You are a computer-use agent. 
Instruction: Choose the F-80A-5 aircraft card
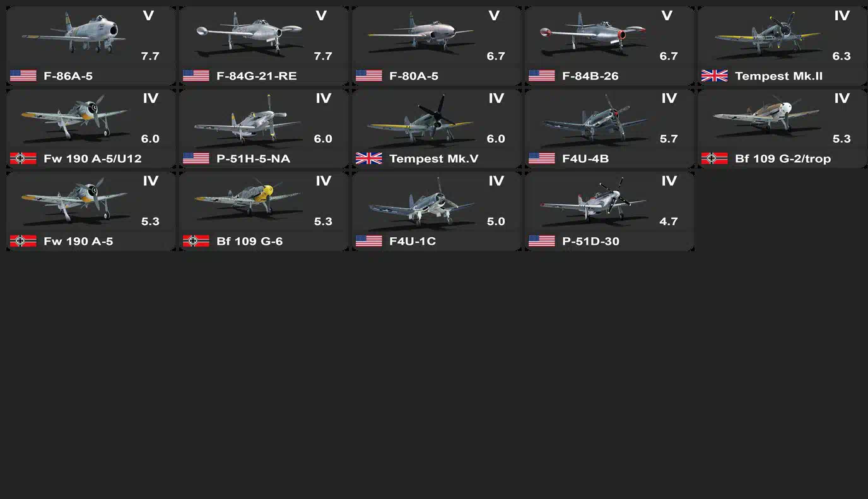[437, 46]
